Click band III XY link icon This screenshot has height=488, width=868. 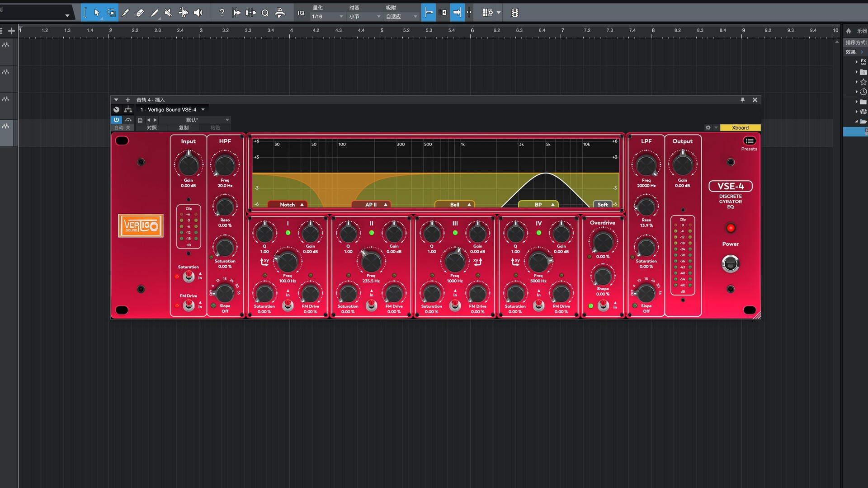tap(478, 262)
